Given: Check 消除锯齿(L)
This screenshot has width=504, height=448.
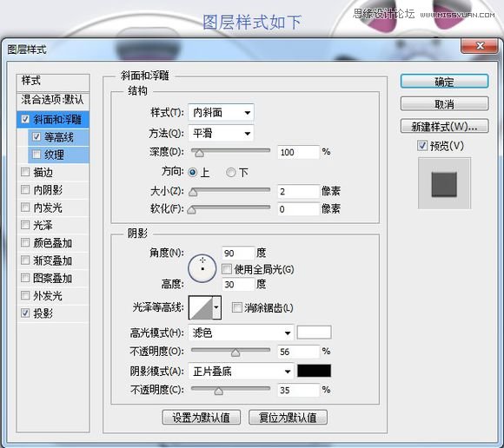Looking at the screenshot, I should coord(237,307).
